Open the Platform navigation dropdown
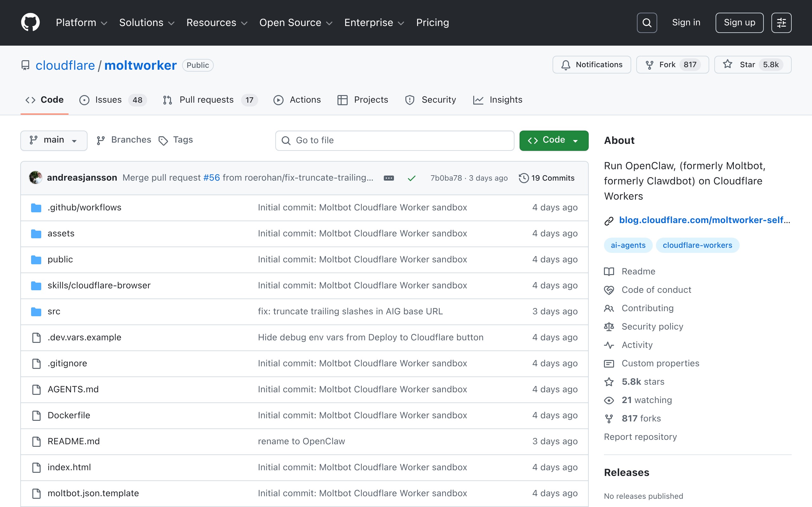Screen dimensions: 812x507 [x=81, y=22]
